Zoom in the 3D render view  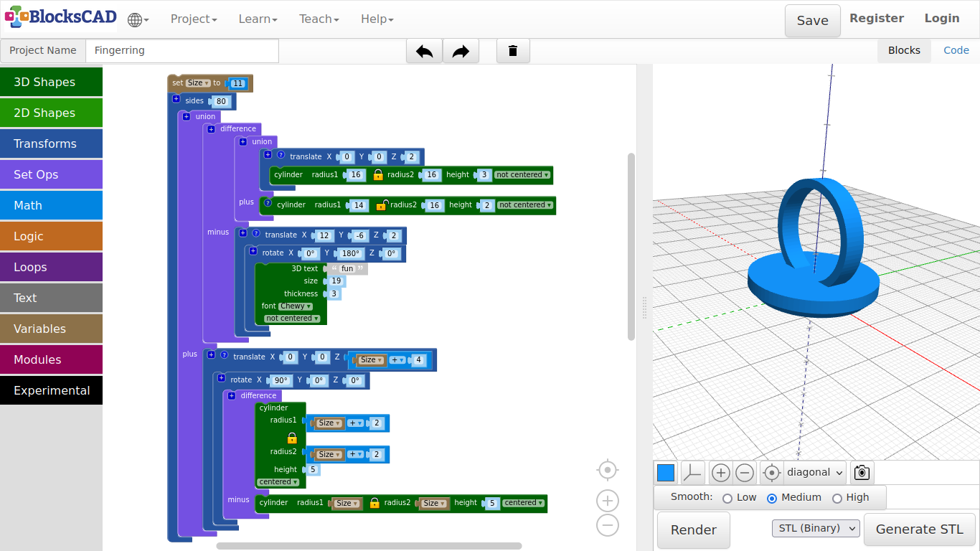click(x=721, y=473)
